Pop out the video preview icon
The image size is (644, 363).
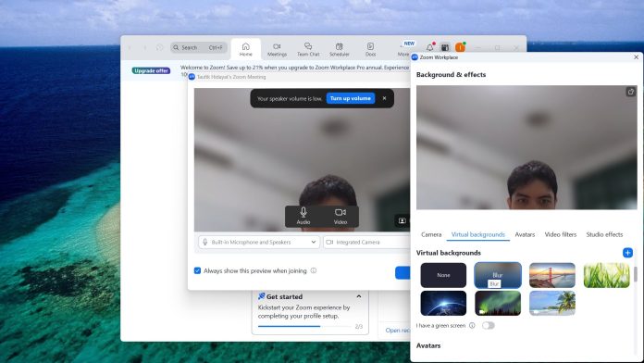pos(630,92)
